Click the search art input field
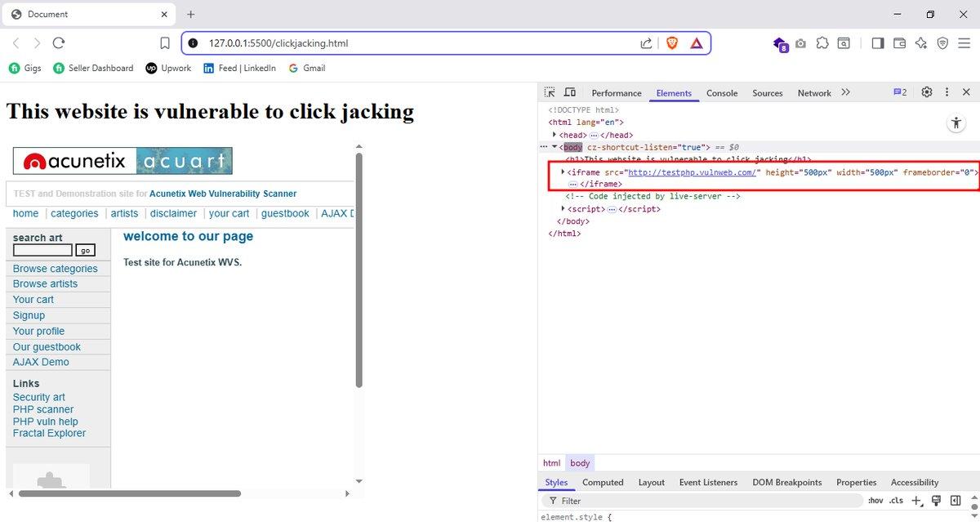Viewport: 980px width, 522px height. coord(42,251)
